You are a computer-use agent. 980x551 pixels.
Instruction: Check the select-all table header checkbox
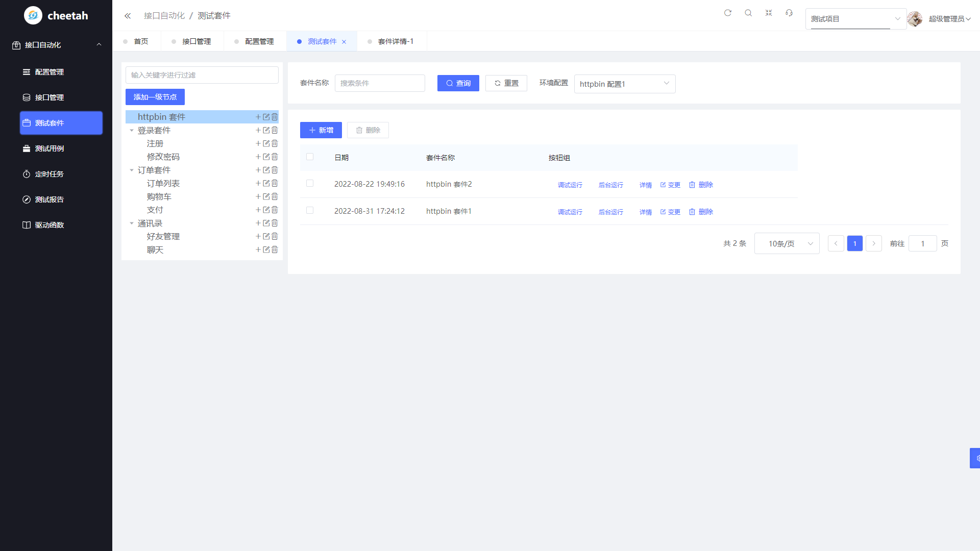[310, 157]
